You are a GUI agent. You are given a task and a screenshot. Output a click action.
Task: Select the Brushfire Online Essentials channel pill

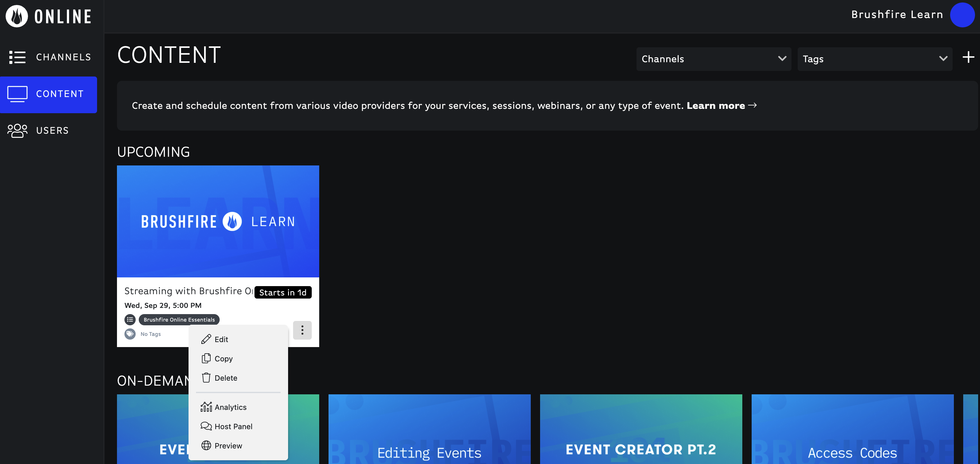[x=179, y=319]
